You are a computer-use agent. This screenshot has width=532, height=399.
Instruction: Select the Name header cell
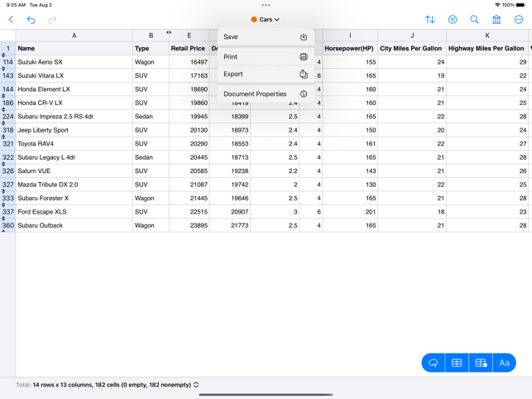(x=74, y=49)
